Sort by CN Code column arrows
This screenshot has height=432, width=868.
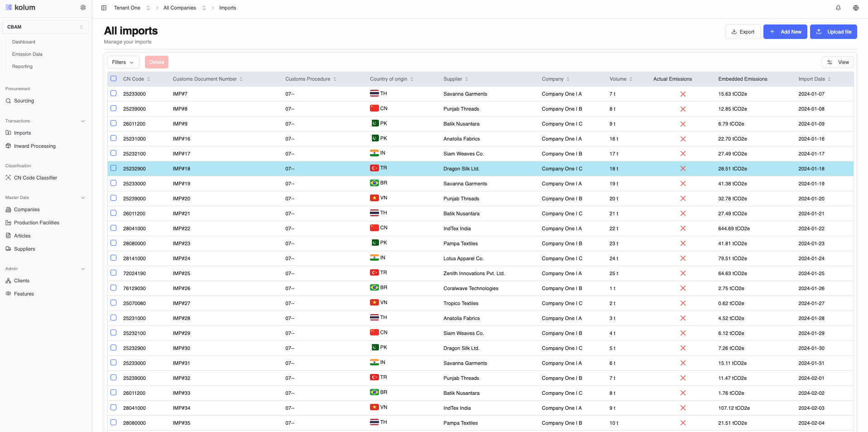point(149,79)
